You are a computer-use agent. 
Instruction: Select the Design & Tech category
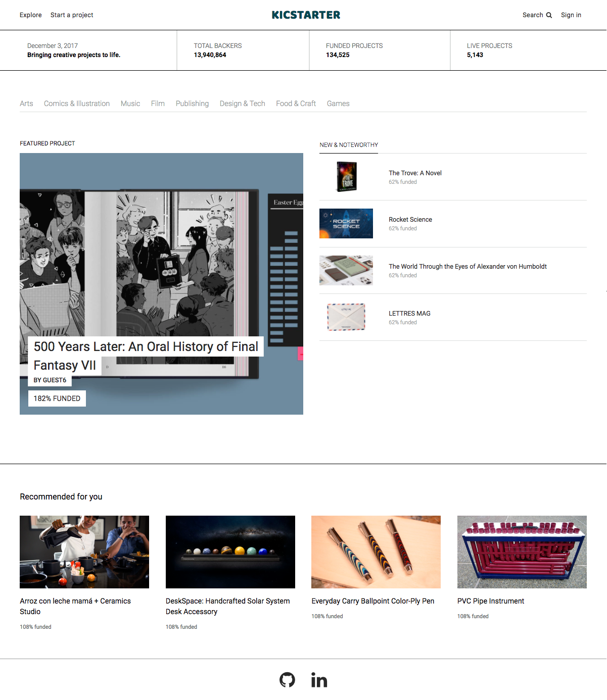click(242, 104)
